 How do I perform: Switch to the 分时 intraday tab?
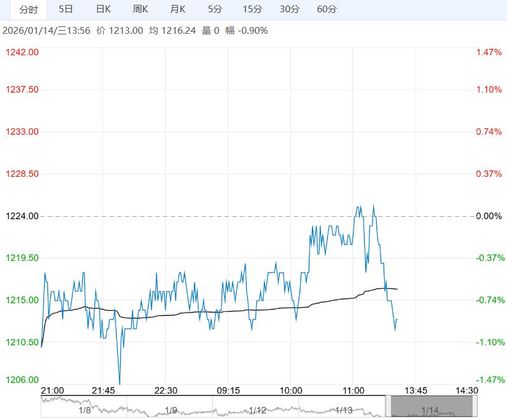28,9
